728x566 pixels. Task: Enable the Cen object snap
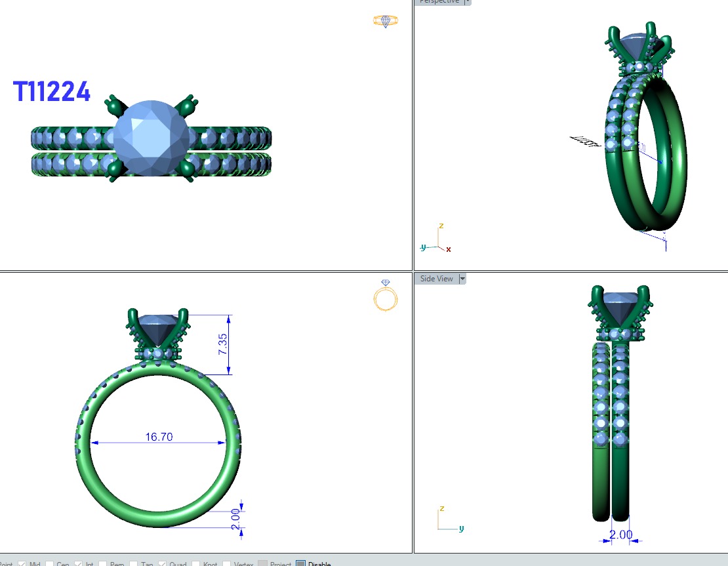[x=50, y=563]
